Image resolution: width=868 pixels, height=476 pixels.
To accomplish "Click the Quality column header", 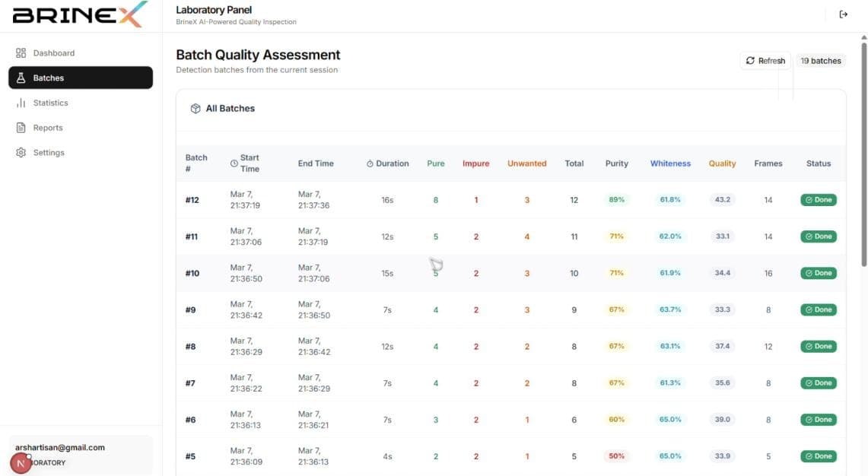I will [722, 163].
